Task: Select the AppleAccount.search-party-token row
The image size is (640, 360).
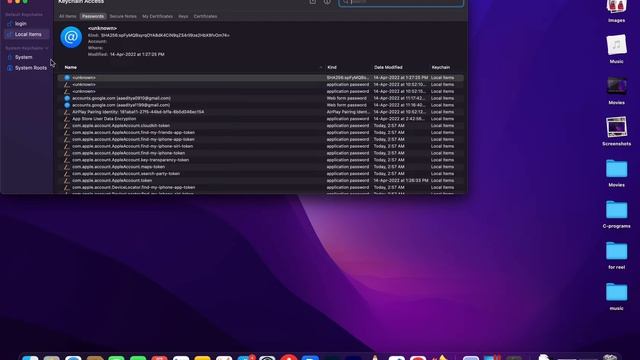Action: [x=260, y=173]
